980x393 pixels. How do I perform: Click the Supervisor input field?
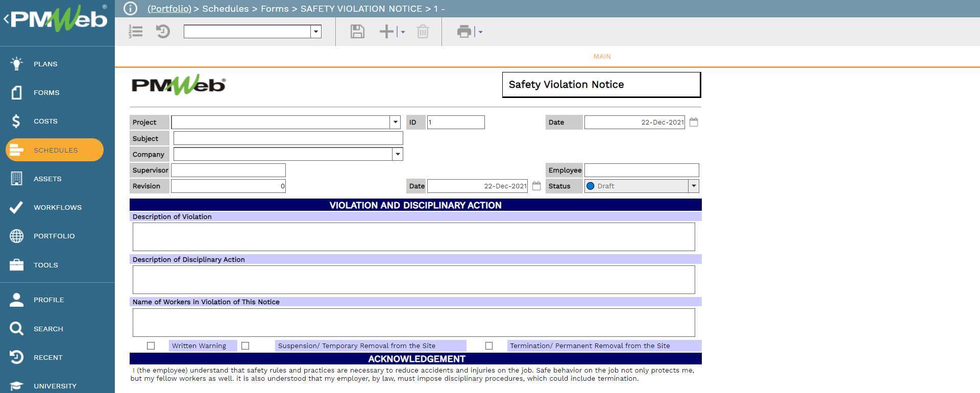(x=228, y=170)
